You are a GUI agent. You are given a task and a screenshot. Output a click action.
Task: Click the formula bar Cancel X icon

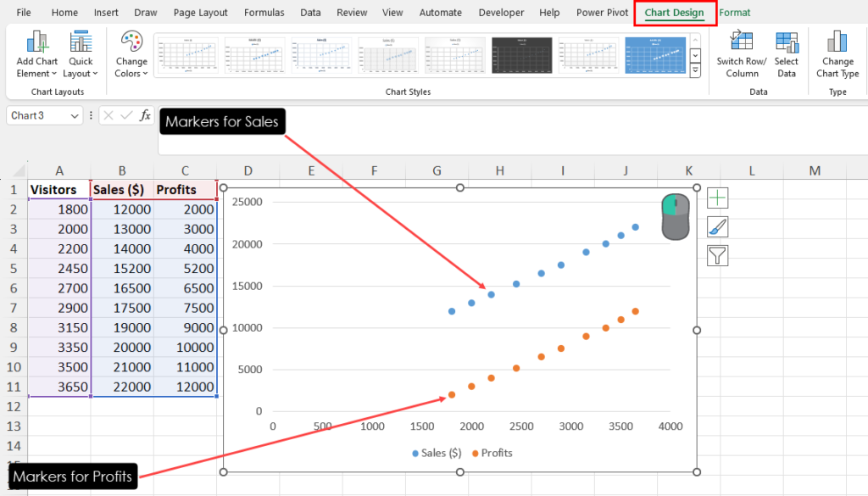point(108,115)
